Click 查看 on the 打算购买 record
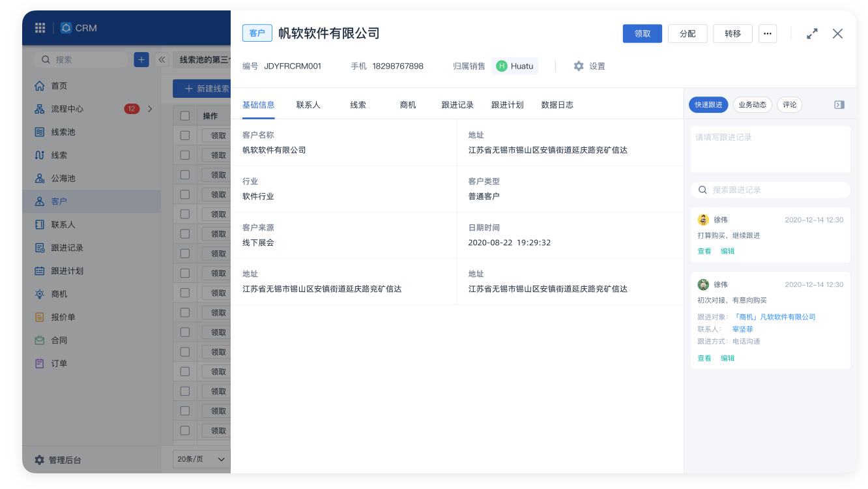 [x=704, y=251]
